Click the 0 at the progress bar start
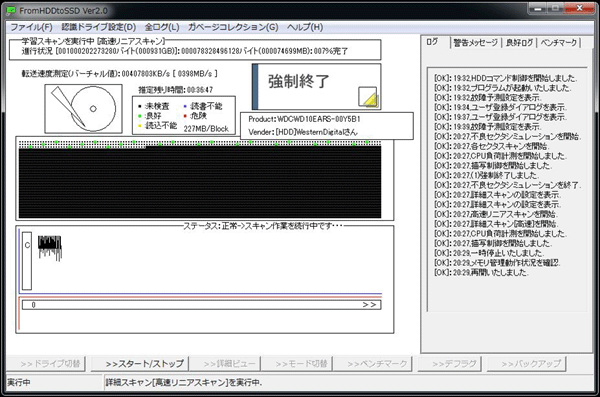This screenshot has width=600, height=397. [x=34, y=305]
